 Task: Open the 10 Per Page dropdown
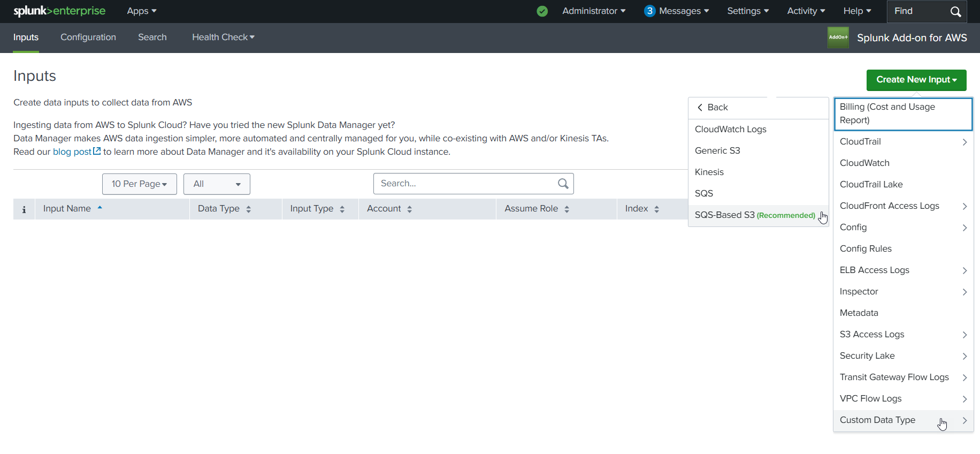click(x=139, y=184)
